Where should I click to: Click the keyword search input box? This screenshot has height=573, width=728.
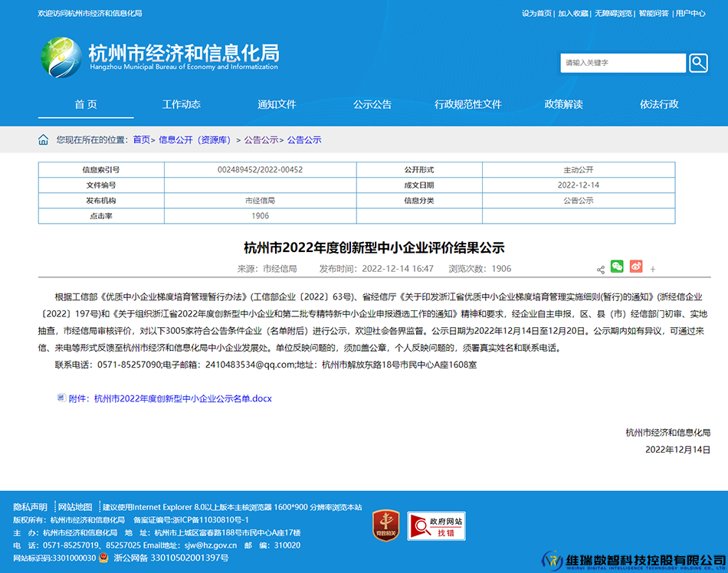(x=622, y=62)
